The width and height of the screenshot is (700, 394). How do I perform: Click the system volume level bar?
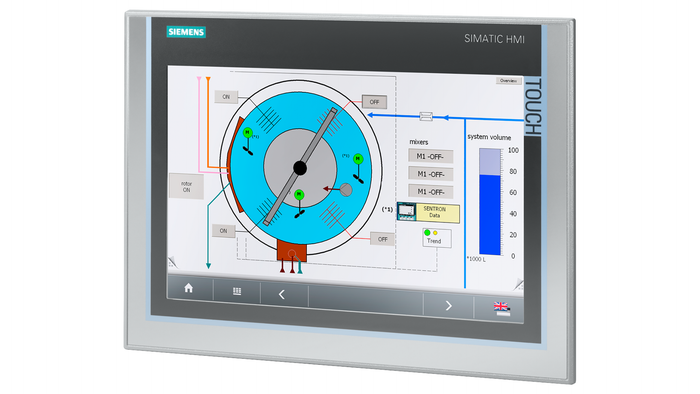coord(490,202)
